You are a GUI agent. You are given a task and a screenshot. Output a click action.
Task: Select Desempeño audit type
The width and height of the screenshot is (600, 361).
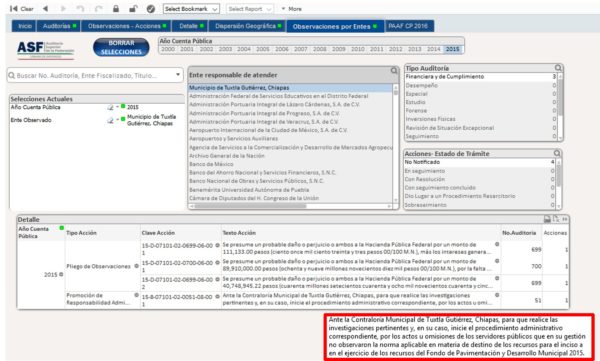(481, 85)
